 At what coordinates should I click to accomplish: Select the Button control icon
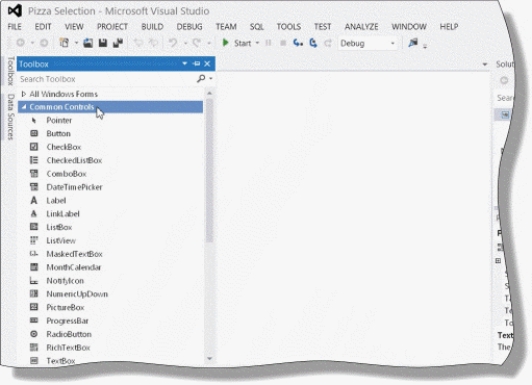[x=34, y=134]
